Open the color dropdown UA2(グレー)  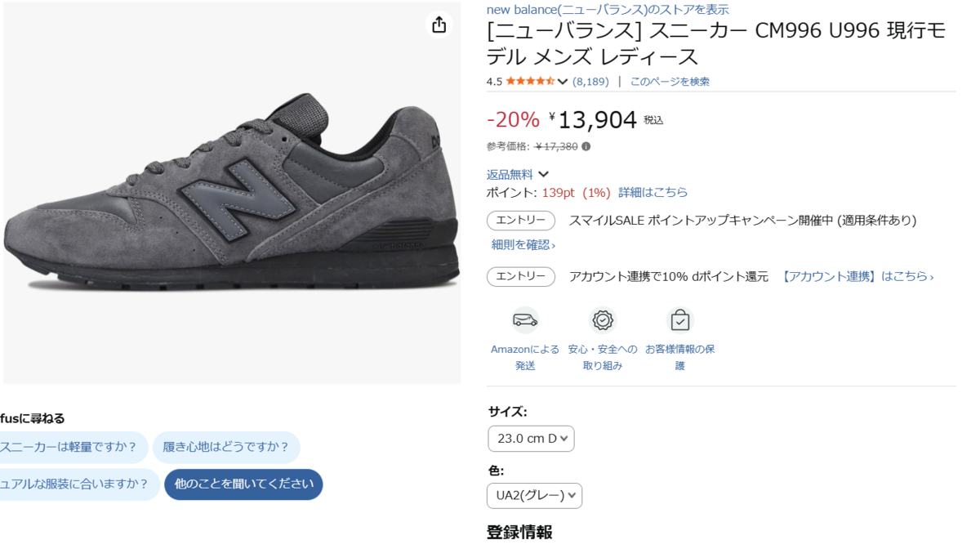coord(534,495)
